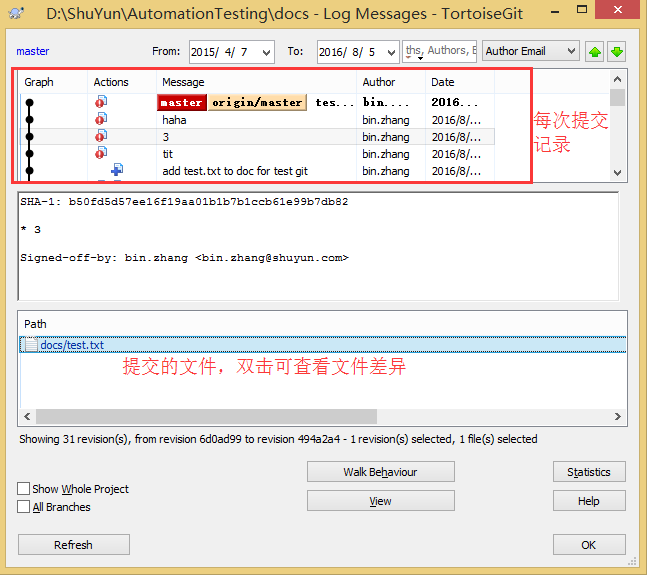This screenshot has height=575, width=647.
Task: Enable the Show Whole Project checkbox
Action: point(24,489)
